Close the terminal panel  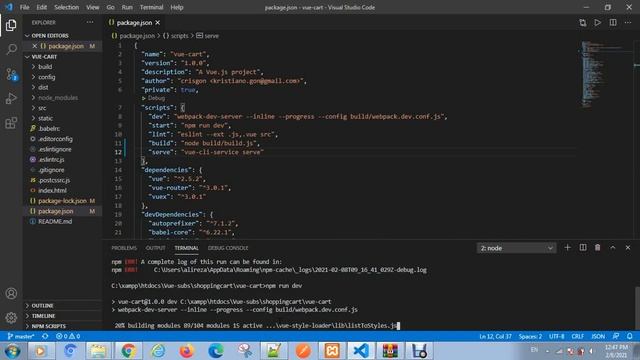(628, 248)
